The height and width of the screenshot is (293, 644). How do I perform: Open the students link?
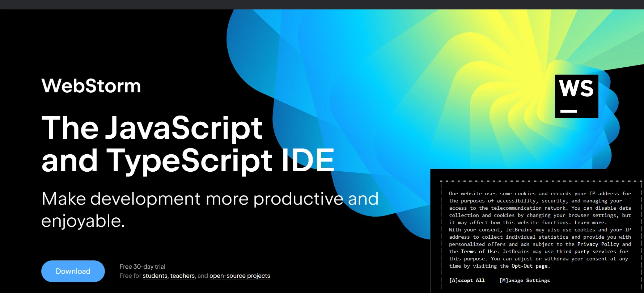155,276
